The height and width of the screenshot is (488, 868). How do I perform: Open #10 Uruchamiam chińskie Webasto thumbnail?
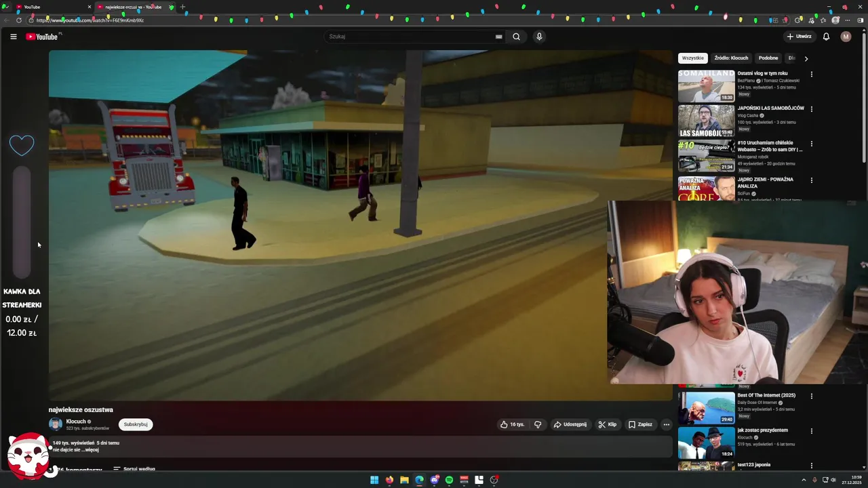[x=706, y=155]
